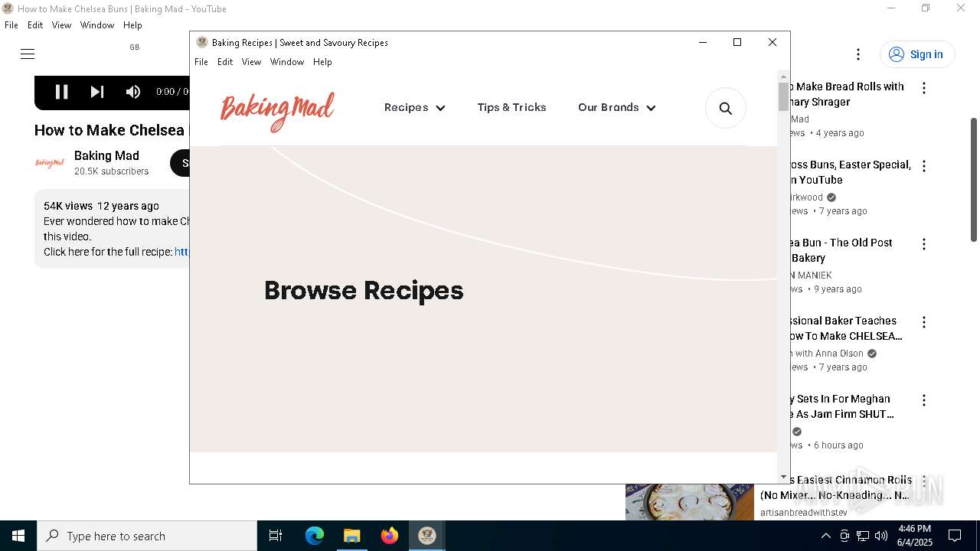Click taskbar clock showing 4:46 PM

(x=915, y=536)
